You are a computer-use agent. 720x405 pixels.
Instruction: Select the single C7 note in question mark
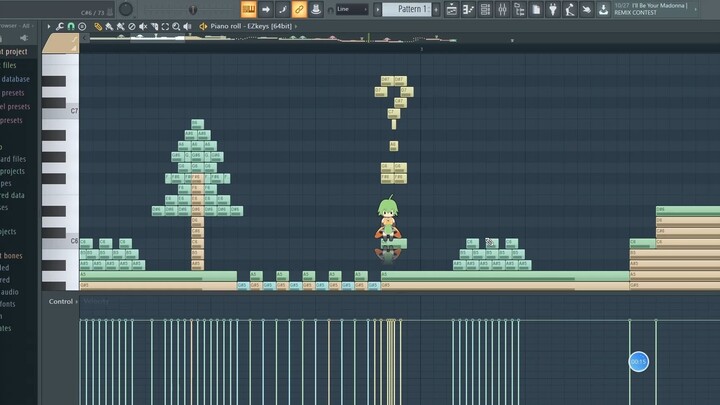(x=394, y=112)
